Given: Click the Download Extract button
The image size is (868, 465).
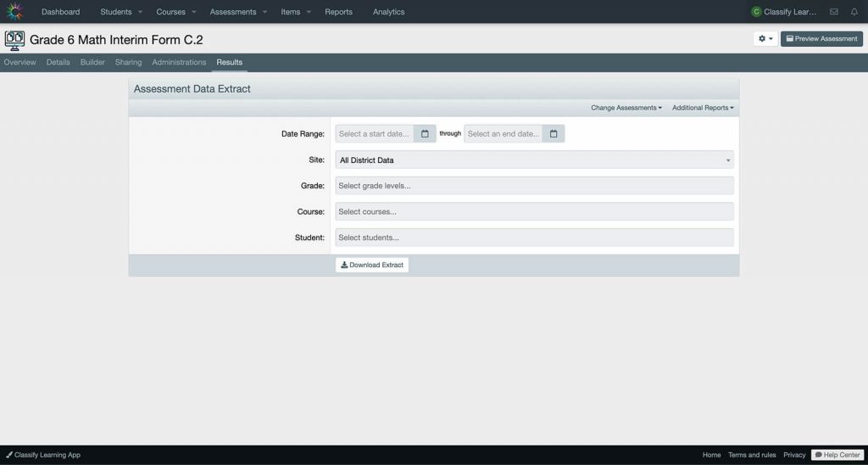Looking at the screenshot, I should [372, 265].
